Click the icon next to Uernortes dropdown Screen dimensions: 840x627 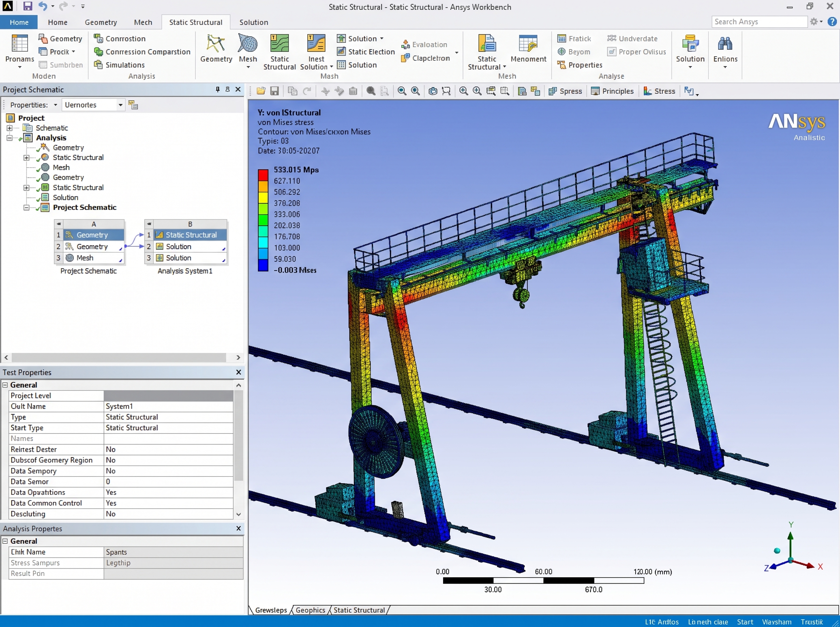pos(133,105)
